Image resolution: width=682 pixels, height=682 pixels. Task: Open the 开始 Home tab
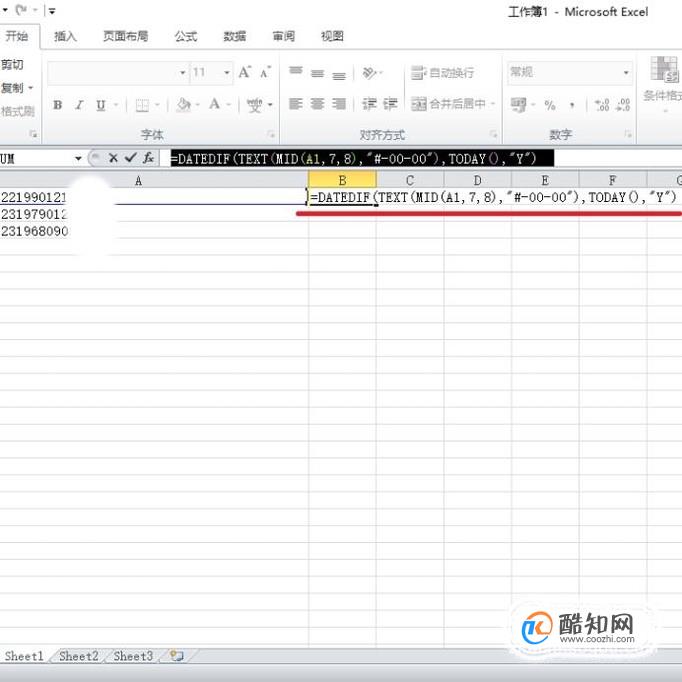click(x=17, y=36)
